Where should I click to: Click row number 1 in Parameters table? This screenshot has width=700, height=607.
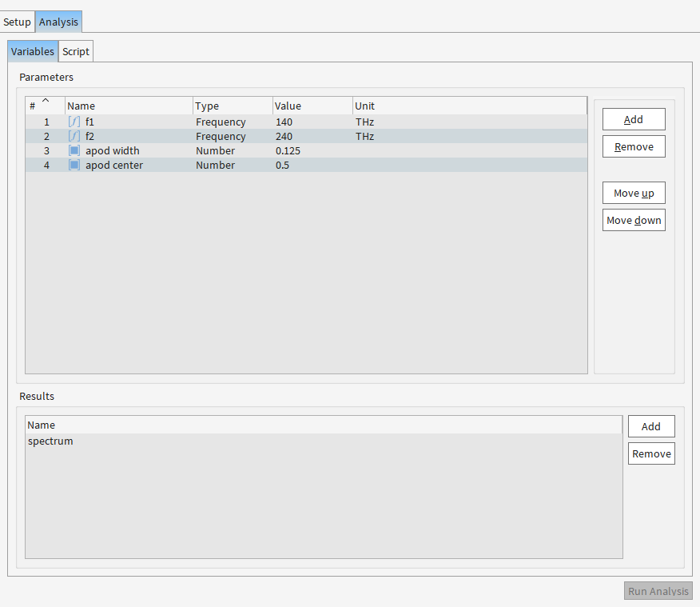[x=46, y=122]
